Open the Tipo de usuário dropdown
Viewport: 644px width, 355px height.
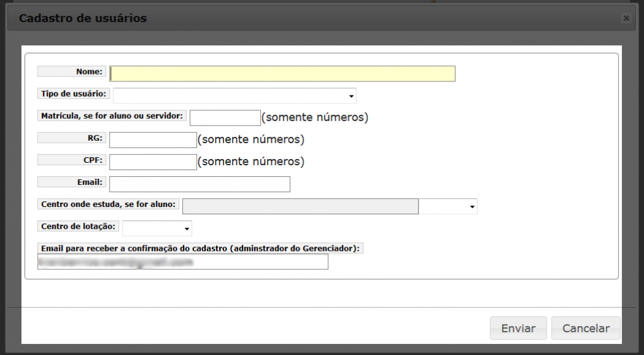tap(234, 95)
